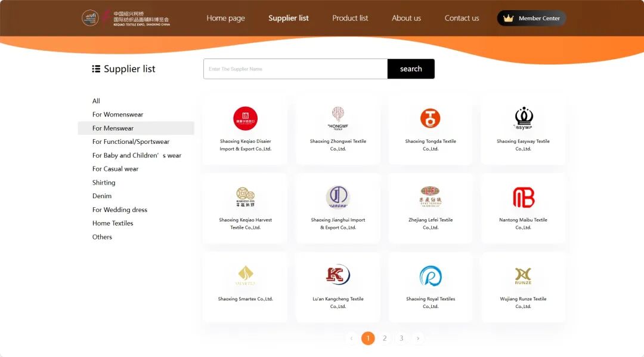
Task: Filter suppliers by For Womenswear
Action: [117, 115]
